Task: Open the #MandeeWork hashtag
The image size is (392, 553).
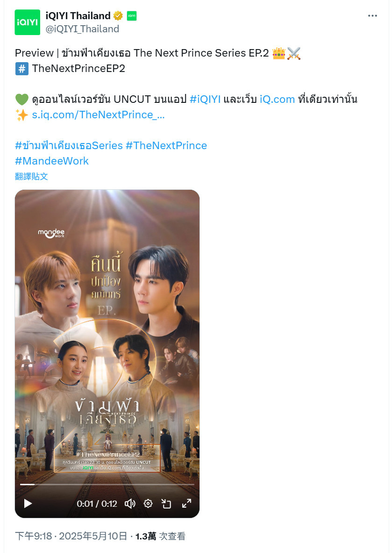Action: [x=52, y=161]
